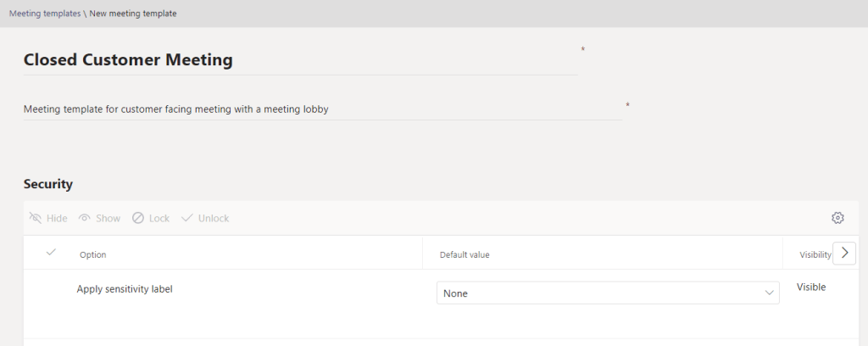Click the Default value column header

465,254
